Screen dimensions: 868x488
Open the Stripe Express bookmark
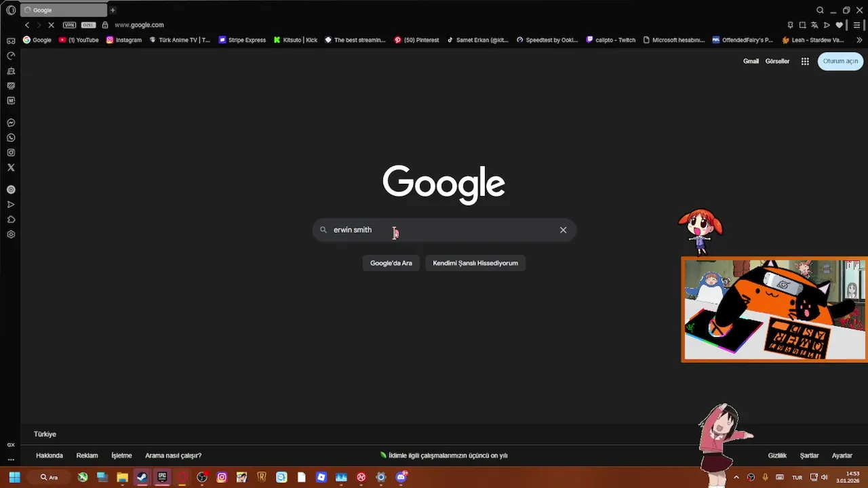tap(242, 40)
